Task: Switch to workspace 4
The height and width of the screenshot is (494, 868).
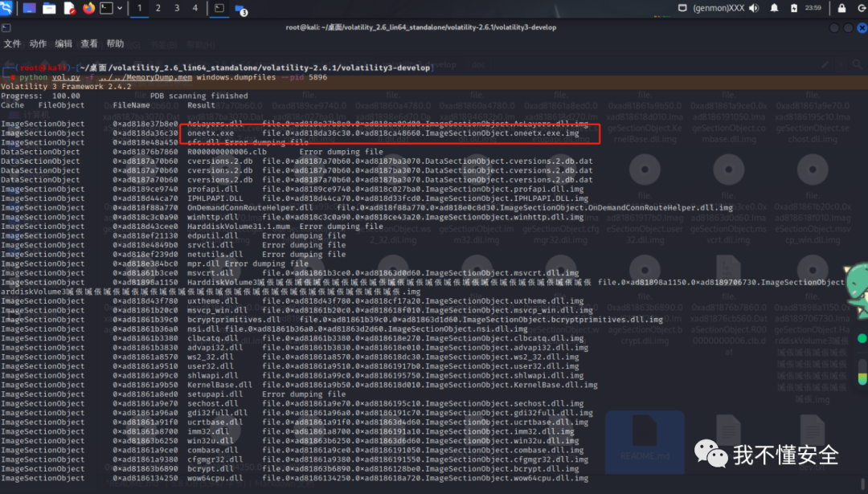Action: pyautogui.click(x=194, y=8)
